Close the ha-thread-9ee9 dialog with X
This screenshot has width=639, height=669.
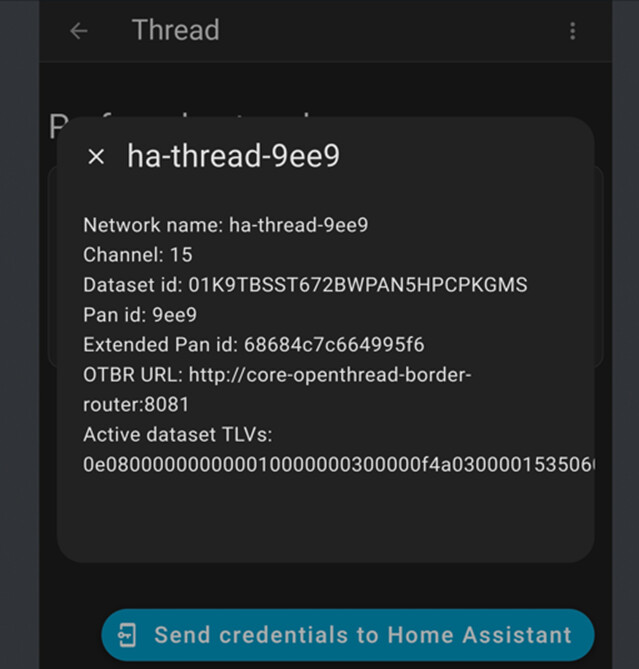click(96, 156)
